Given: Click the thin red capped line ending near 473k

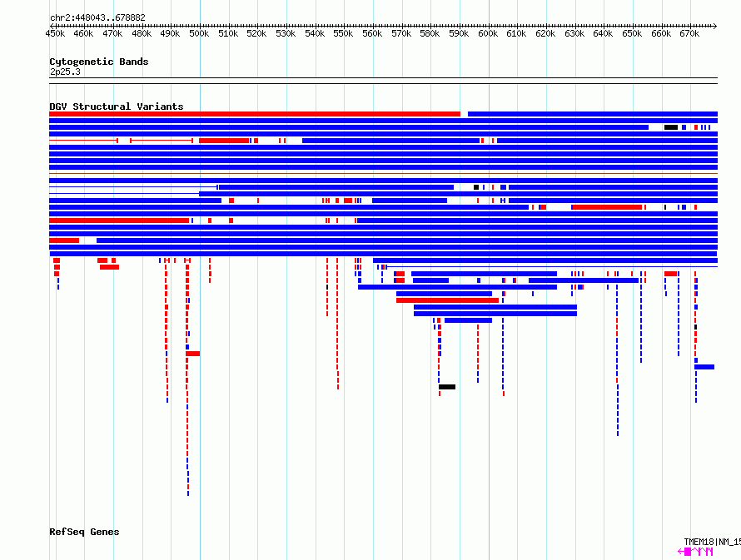Looking at the screenshot, I should [x=83, y=141].
